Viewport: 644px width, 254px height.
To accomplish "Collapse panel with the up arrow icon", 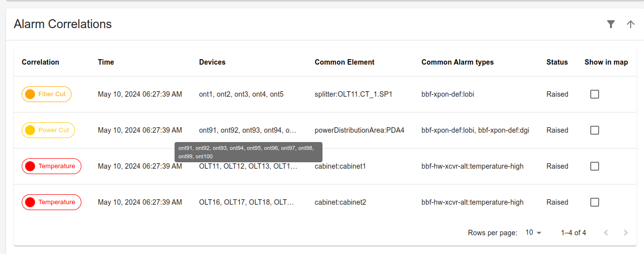I will (x=631, y=24).
